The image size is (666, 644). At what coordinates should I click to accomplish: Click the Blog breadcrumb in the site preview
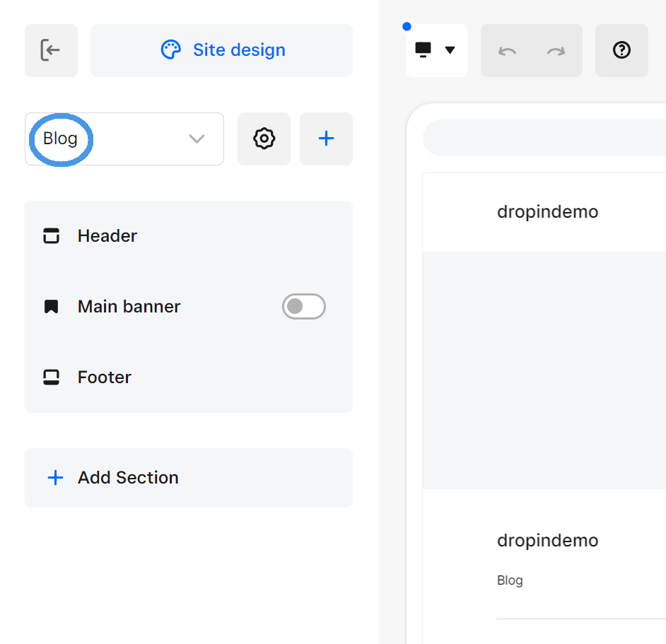pyautogui.click(x=510, y=580)
